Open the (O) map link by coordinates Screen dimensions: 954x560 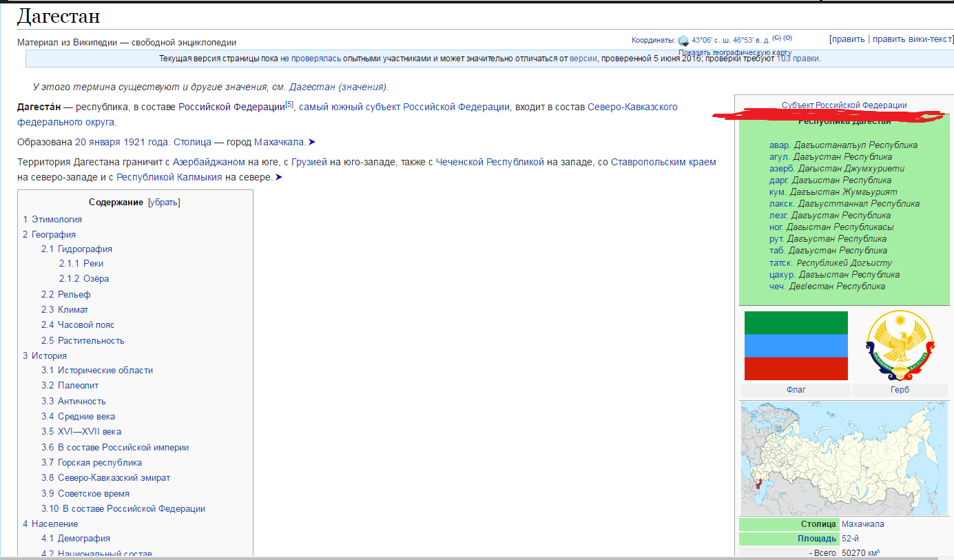(787, 38)
